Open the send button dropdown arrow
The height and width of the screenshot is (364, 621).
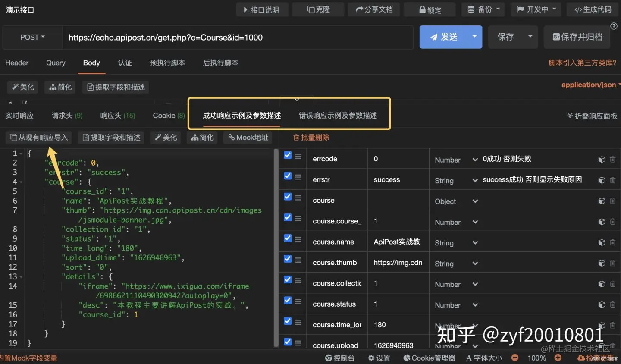tap(474, 37)
